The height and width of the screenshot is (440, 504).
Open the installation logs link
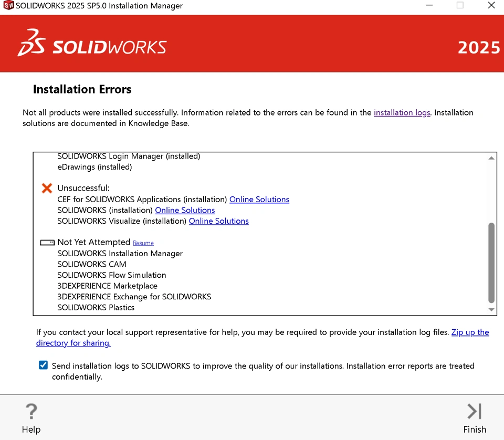(402, 112)
